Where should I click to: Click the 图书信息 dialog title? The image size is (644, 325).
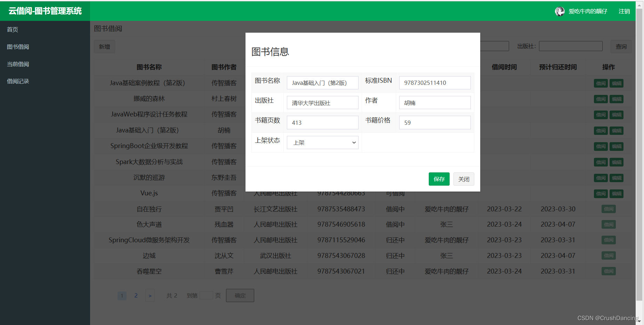click(270, 52)
